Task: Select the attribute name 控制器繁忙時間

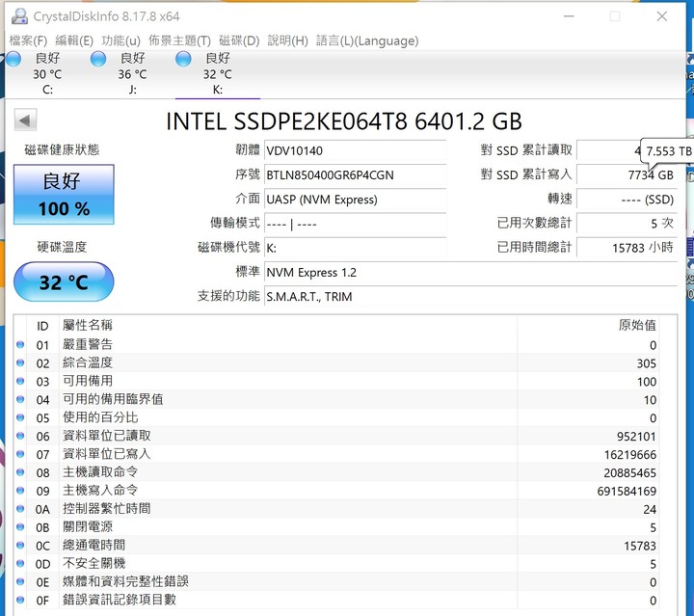Action: (106, 508)
